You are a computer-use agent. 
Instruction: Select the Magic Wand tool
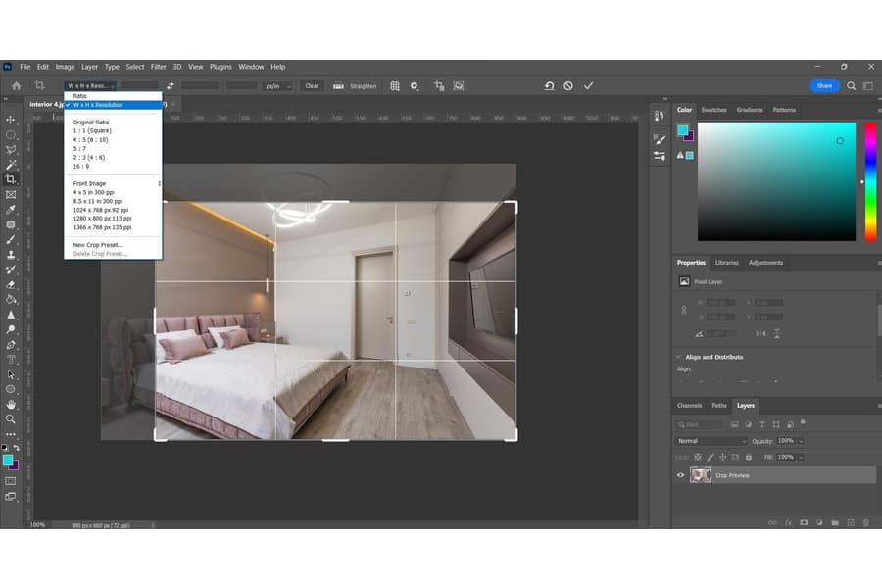click(11, 165)
